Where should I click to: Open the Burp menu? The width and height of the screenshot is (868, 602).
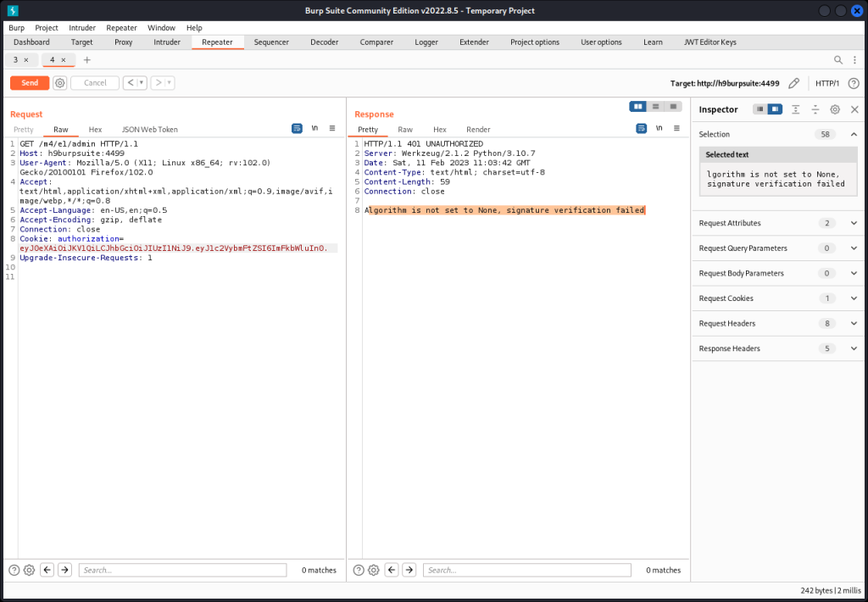click(x=17, y=28)
